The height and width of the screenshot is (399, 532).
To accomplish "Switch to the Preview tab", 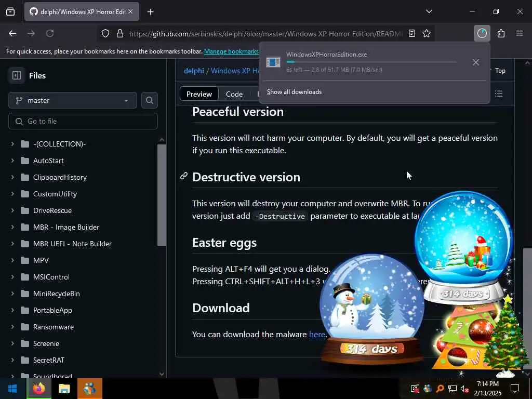I will (199, 94).
